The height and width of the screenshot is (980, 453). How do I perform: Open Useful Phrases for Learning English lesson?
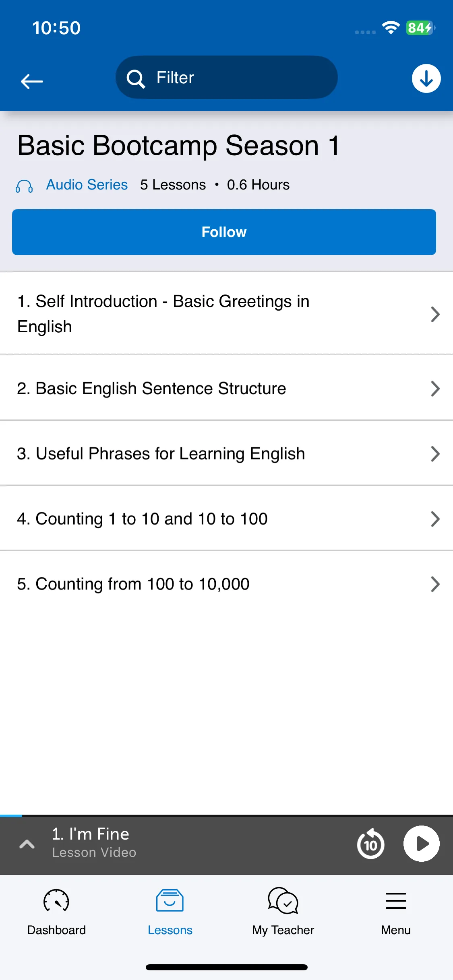(226, 454)
